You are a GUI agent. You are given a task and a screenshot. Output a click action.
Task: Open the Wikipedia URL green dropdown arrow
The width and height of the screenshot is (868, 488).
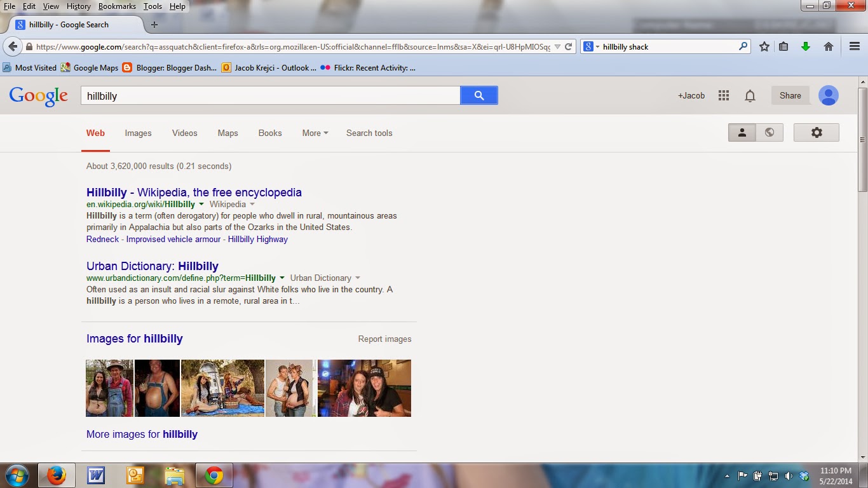[201, 205]
